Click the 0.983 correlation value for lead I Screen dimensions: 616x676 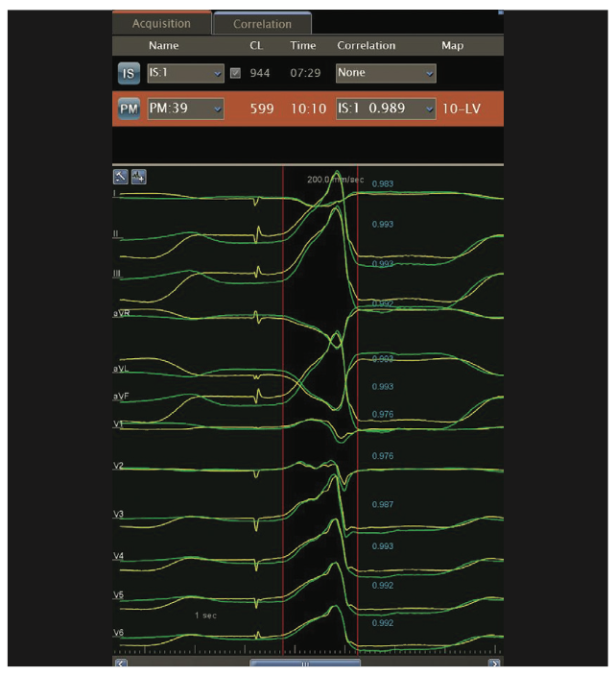point(383,184)
